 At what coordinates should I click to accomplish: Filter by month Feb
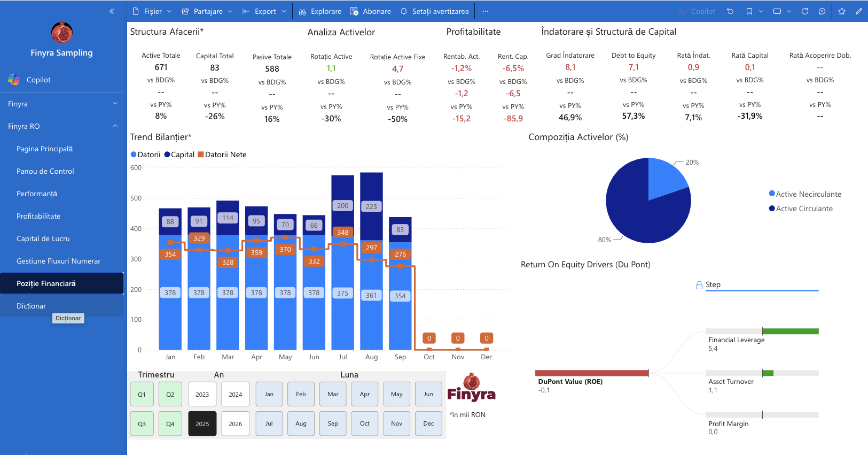pyautogui.click(x=301, y=394)
